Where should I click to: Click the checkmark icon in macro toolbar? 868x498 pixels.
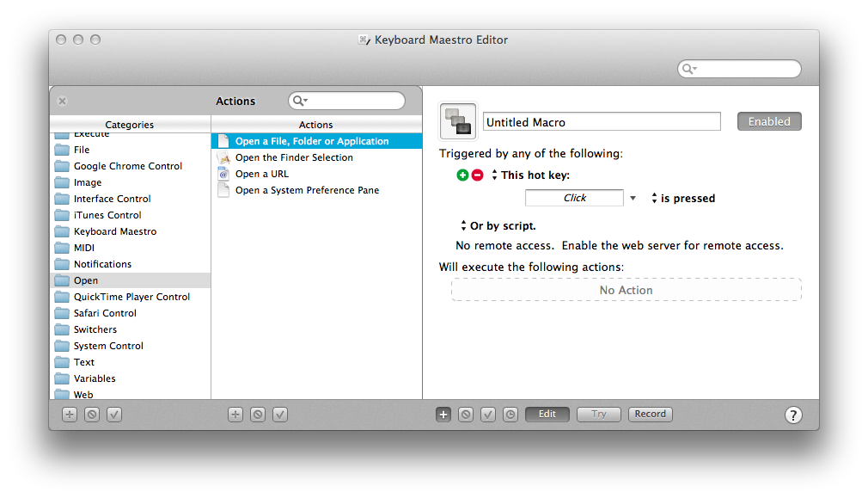[x=487, y=415]
